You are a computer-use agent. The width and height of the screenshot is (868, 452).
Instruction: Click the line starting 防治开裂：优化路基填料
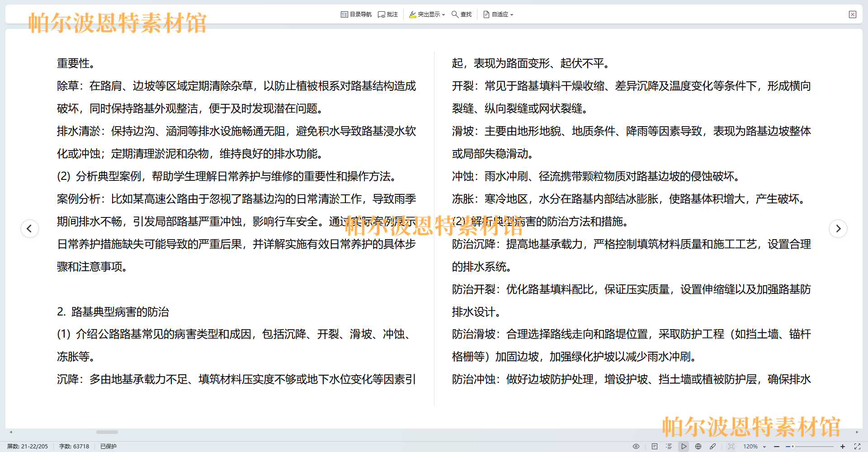[x=632, y=289]
